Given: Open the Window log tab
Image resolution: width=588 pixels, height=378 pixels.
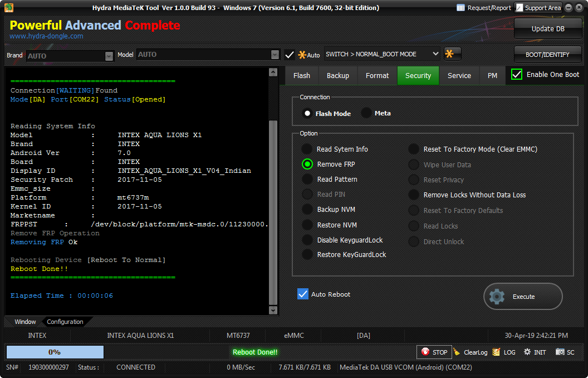Looking at the screenshot, I should point(25,322).
